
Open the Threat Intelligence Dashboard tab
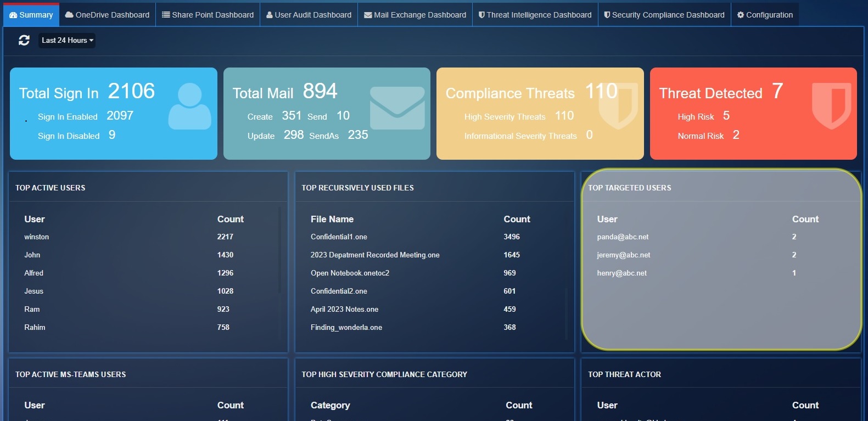(x=535, y=15)
